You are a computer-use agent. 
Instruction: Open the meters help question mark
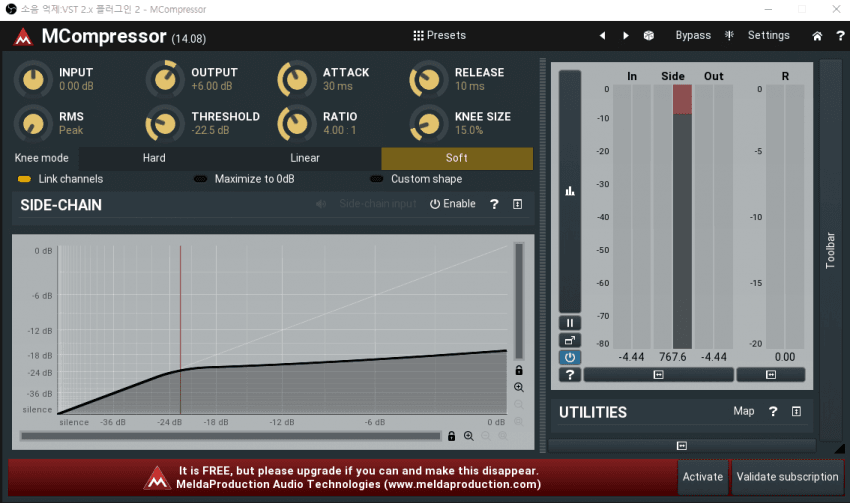point(570,375)
